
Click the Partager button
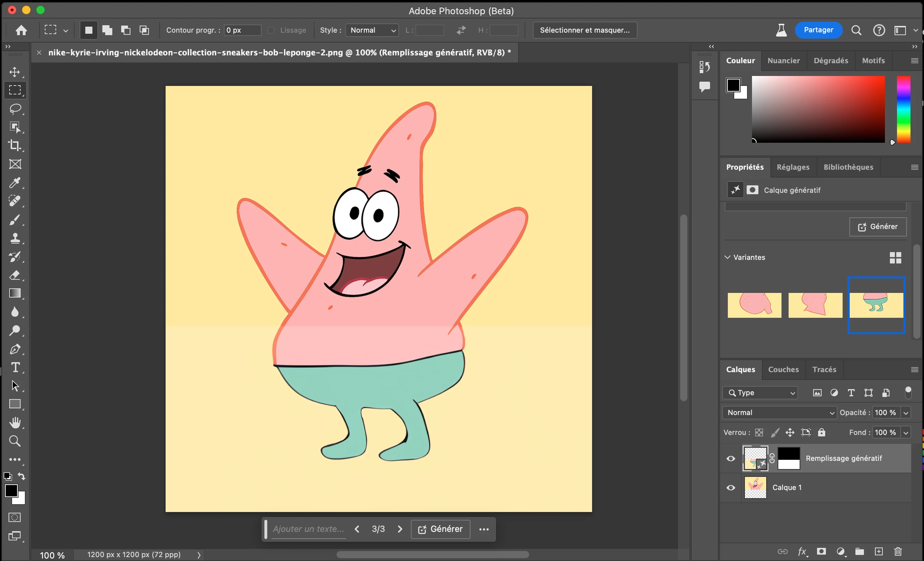[818, 30]
